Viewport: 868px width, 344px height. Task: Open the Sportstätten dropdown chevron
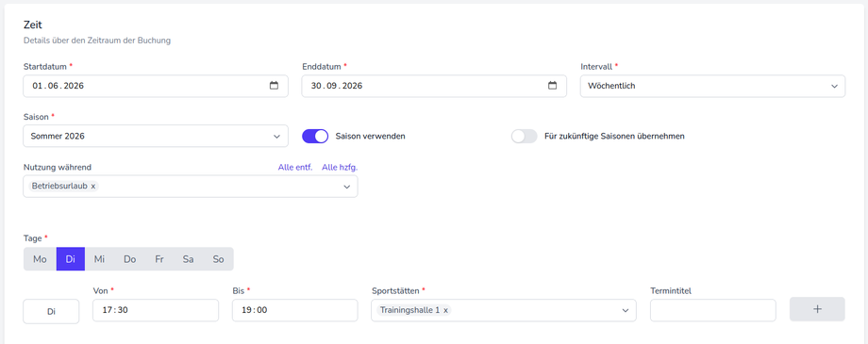tap(626, 310)
